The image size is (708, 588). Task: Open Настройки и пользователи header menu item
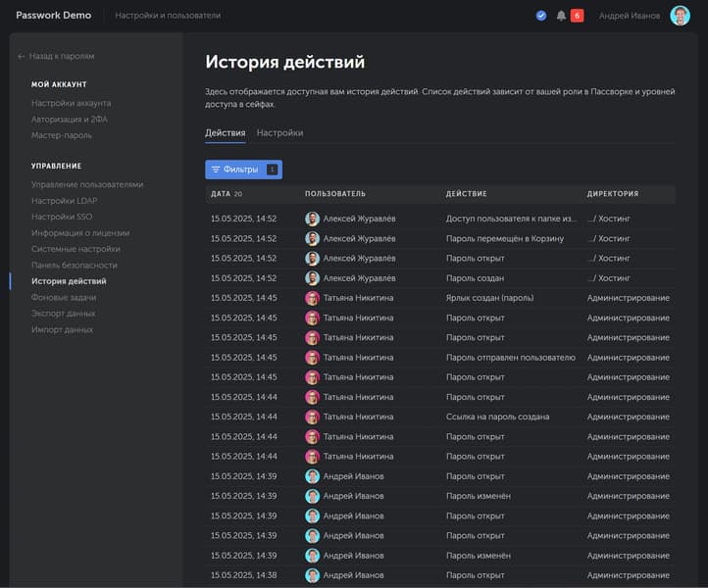tap(167, 16)
